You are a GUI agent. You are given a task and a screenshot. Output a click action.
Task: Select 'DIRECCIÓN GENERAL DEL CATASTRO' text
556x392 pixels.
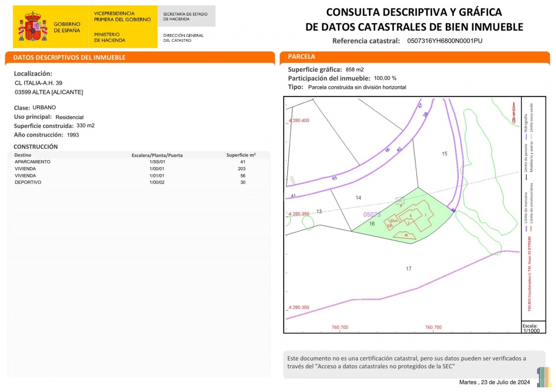pyautogui.click(x=183, y=38)
